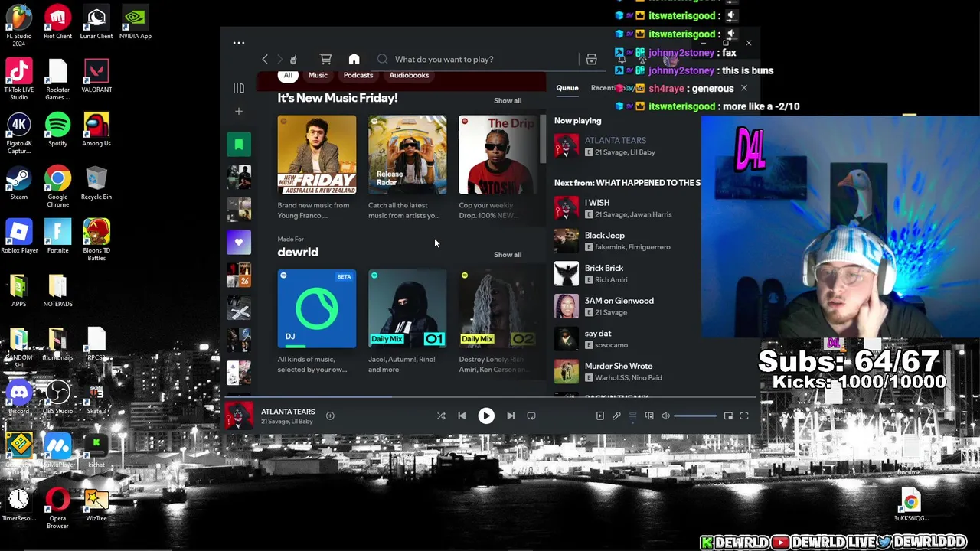Screen dimensions: 980x551
Task: Add ATLANTA TEARS to Liked Songs plus icon
Action: click(x=330, y=416)
